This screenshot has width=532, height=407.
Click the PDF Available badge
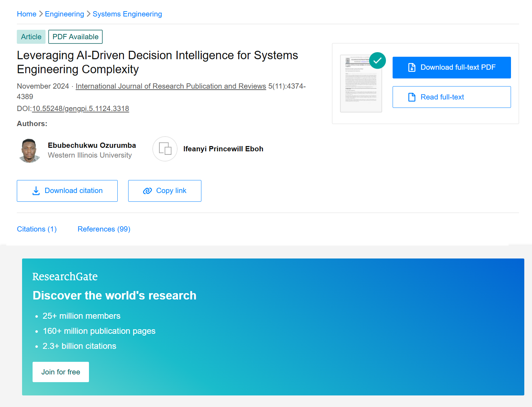click(75, 37)
